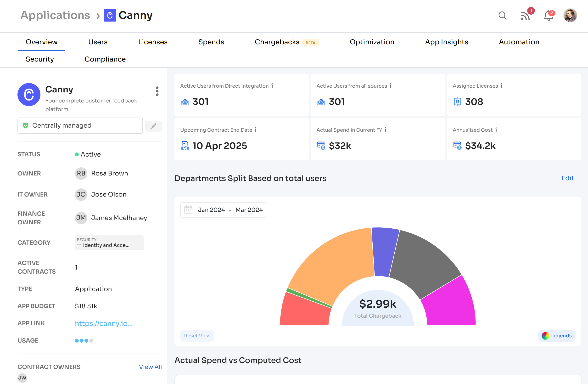Show chart Legends
The width and height of the screenshot is (588, 384).
point(557,336)
